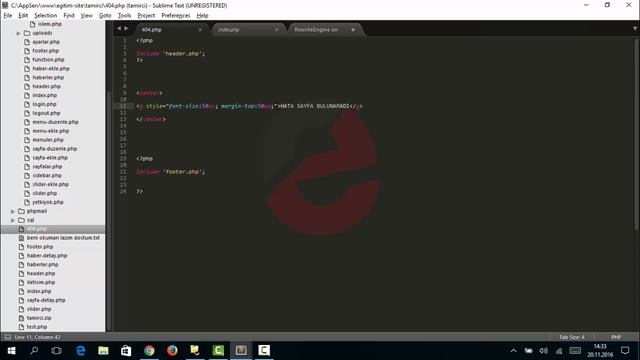640x360 pixels.
Task: Click Line 11, Column 42 status text
Action: pos(37,337)
